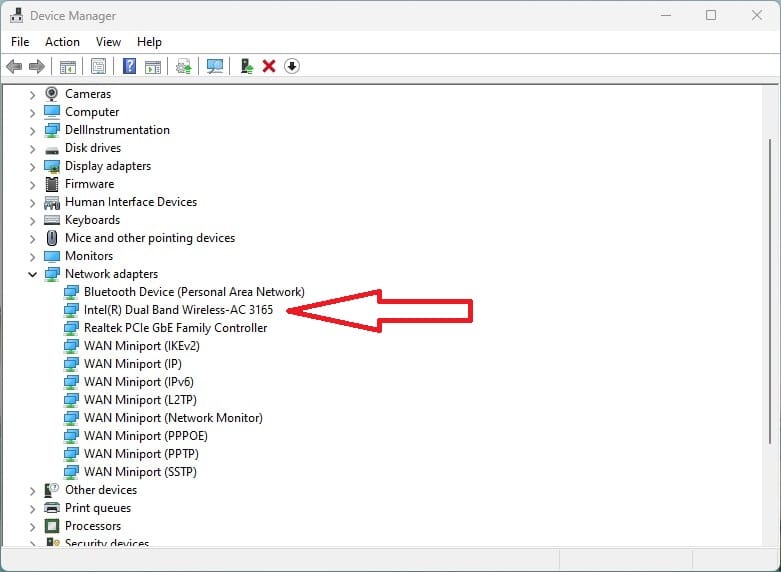
Task: Click the gear Update device driver toolbar icon
Action: (x=183, y=66)
